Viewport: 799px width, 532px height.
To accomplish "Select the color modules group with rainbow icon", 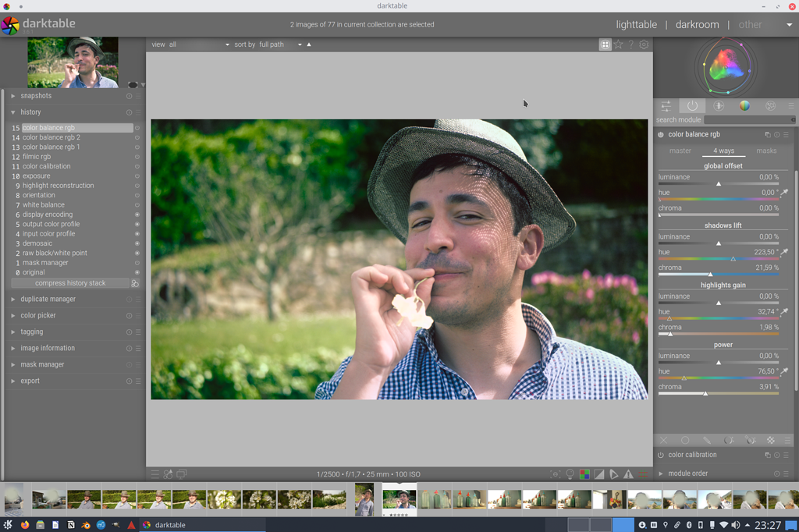I will point(744,105).
